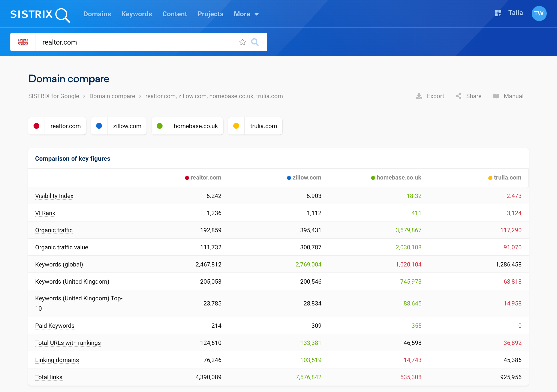Screen dimensions: 557x392
Task: Click homebase organic traffic 3,579,867
Action: point(409,230)
